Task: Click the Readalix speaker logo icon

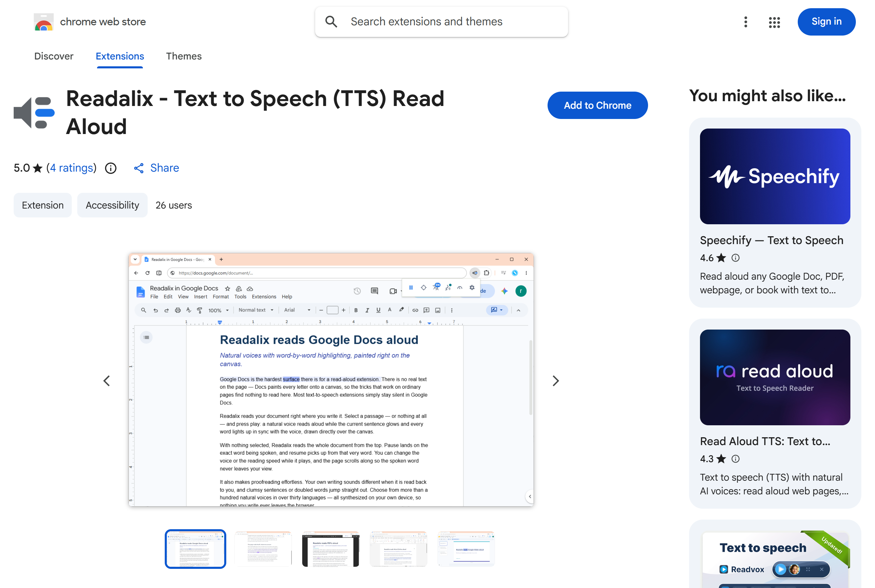Action: point(34,112)
